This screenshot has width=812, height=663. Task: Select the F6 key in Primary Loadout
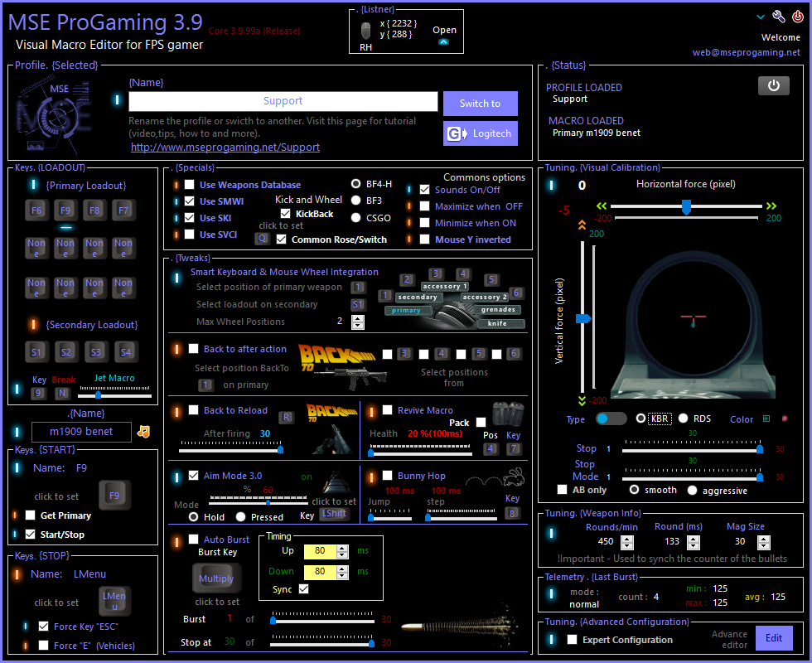click(x=36, y=211)
